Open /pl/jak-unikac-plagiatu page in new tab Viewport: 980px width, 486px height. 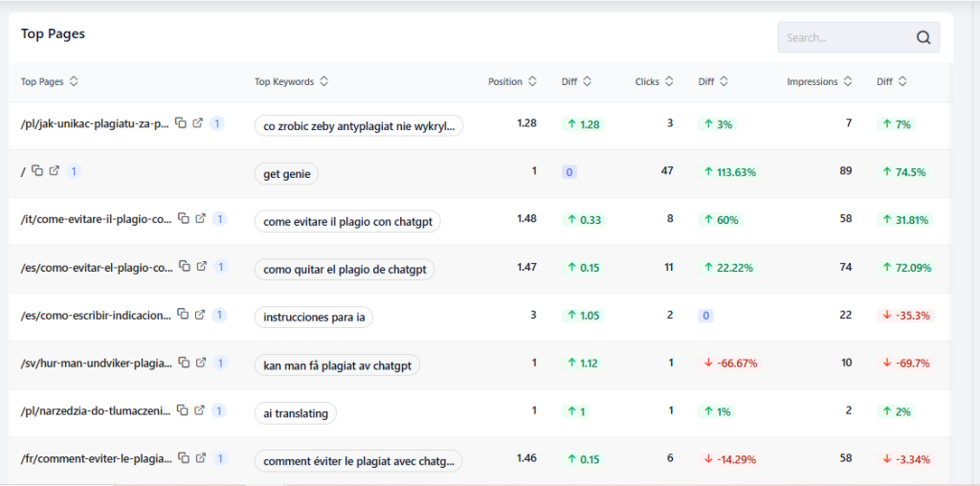197,123
